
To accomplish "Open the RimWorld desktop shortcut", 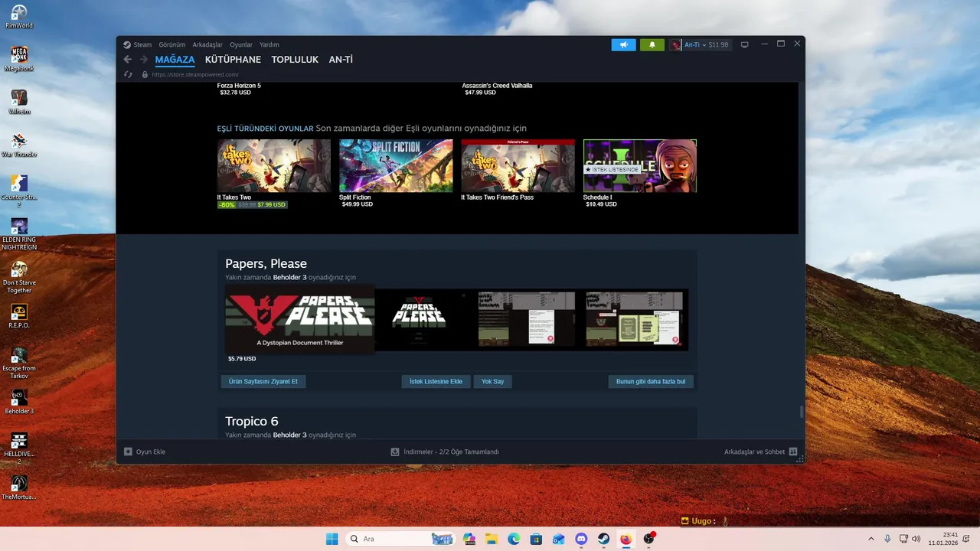I will (19, 16).
